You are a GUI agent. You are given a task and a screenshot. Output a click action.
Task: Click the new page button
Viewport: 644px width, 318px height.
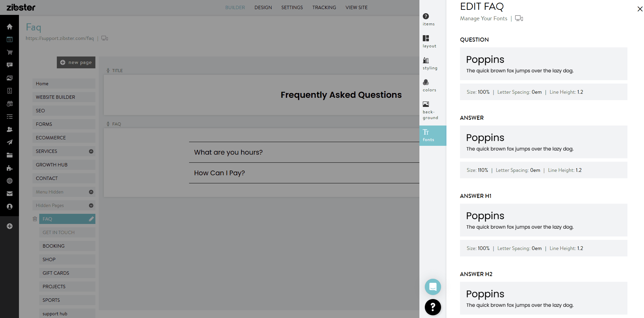(76, 62)
